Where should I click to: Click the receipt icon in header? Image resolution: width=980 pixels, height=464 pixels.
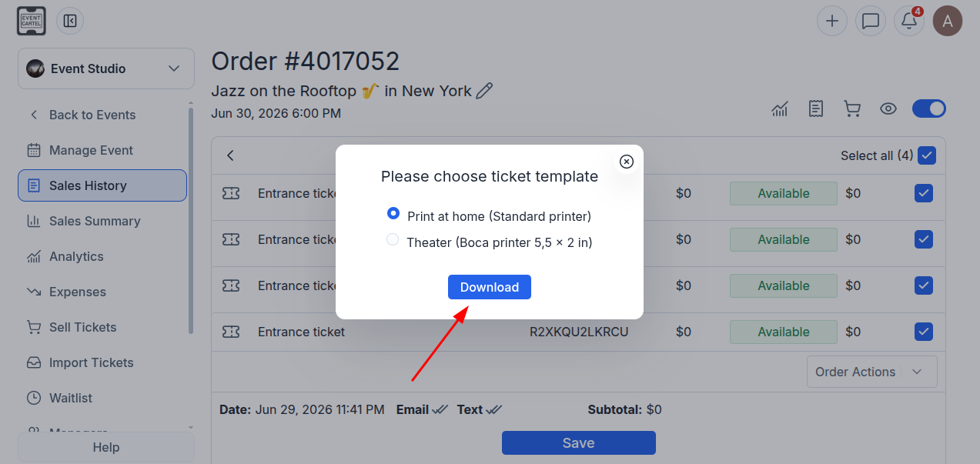[x=816, y=109]
